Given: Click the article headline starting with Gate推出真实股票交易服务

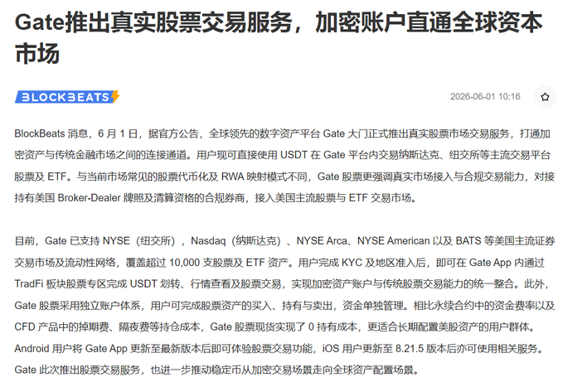Looking at the screenshot, I should (x=279, y=38).
